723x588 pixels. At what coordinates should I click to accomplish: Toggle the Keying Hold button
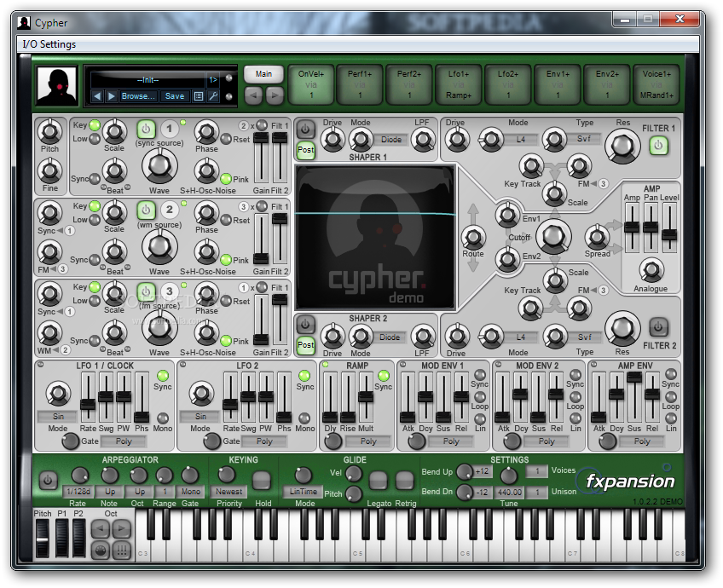point(262,481)
